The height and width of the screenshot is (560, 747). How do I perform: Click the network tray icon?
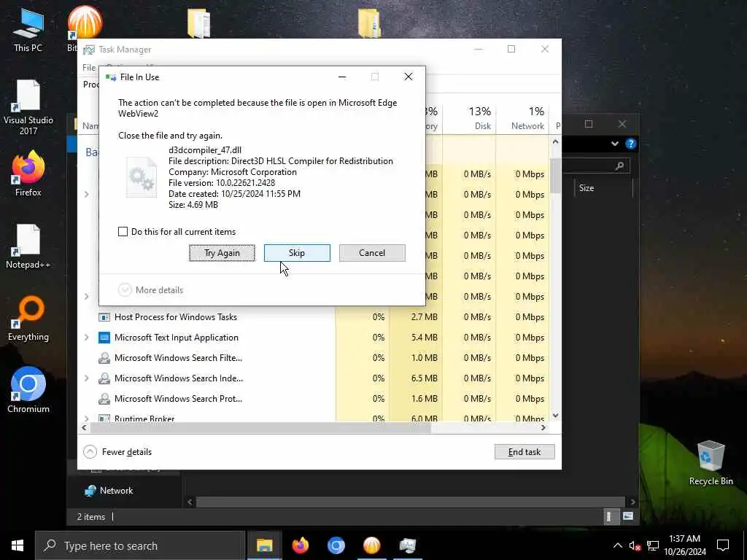653,545
